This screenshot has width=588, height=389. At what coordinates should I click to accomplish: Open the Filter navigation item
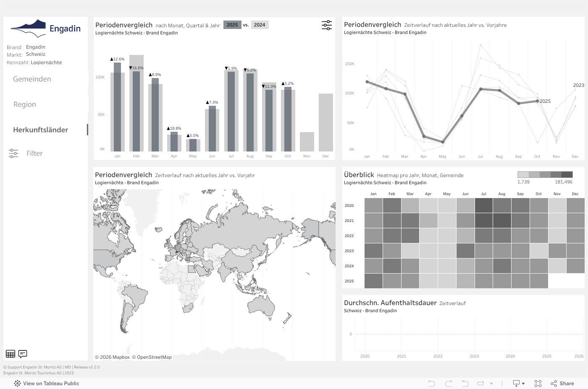click(x=34, y=153)
